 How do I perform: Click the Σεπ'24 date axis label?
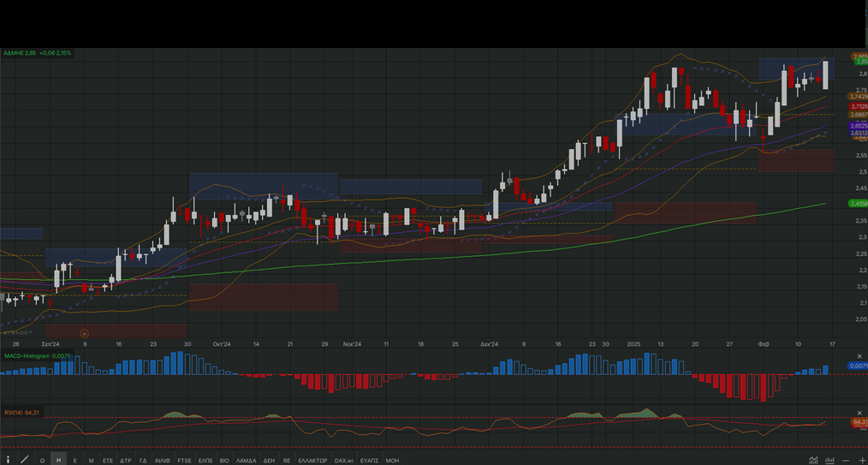pos(51,344)
